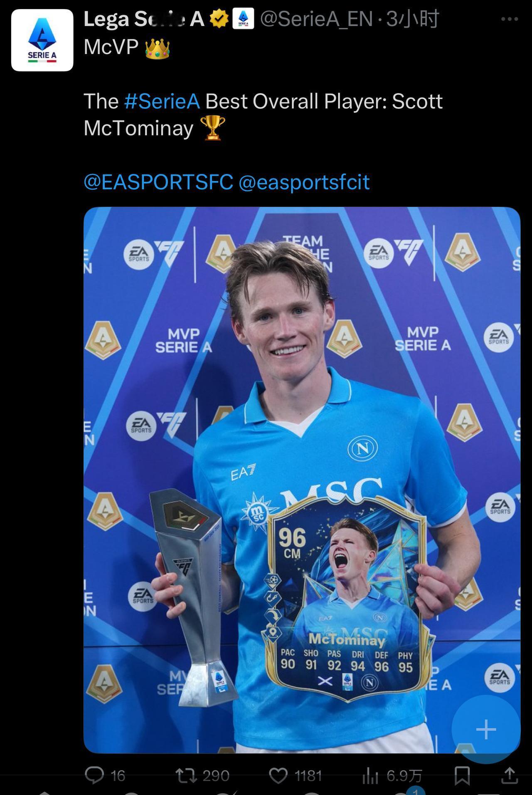Open the @easportsfcit mention
The image size is (532, 795).
[304, 182]
